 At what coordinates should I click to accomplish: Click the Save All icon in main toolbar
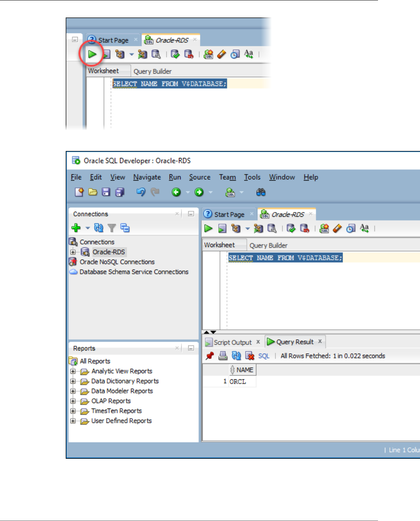pos(120,192)
